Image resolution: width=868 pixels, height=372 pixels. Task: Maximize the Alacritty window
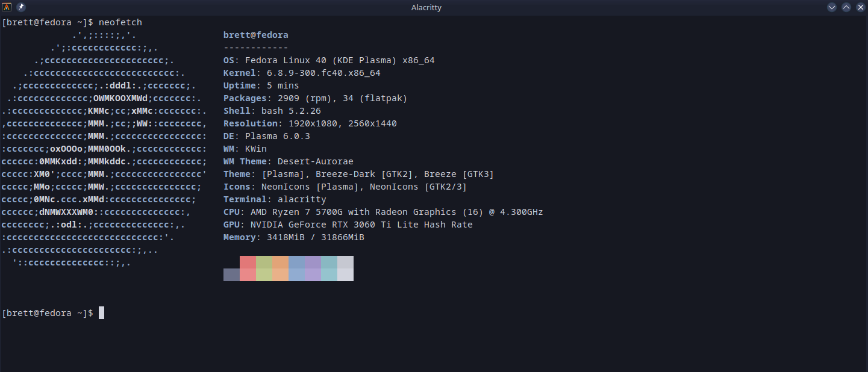846,7
